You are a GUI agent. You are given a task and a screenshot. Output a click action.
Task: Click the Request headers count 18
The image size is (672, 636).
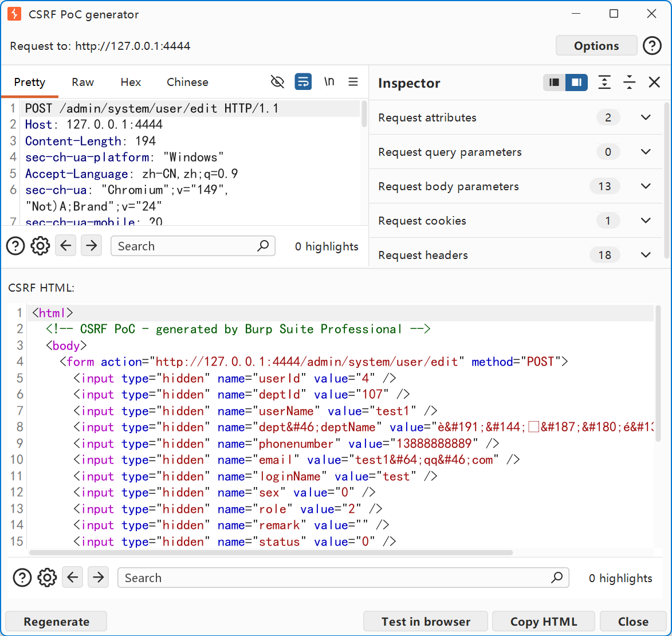click(605, 255)
